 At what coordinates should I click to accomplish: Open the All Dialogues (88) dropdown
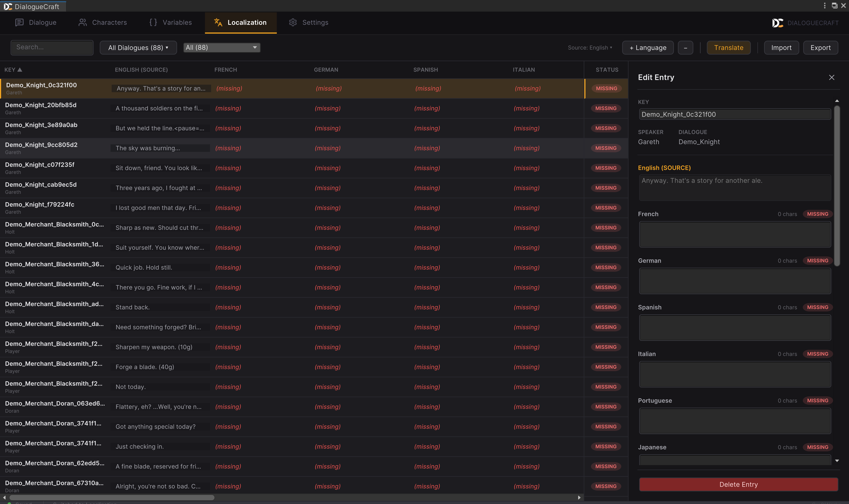click(138, 48)
